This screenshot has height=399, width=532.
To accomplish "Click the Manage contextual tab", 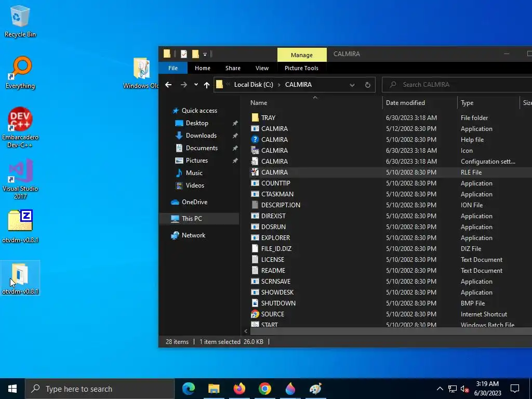I will pos(302,55).
